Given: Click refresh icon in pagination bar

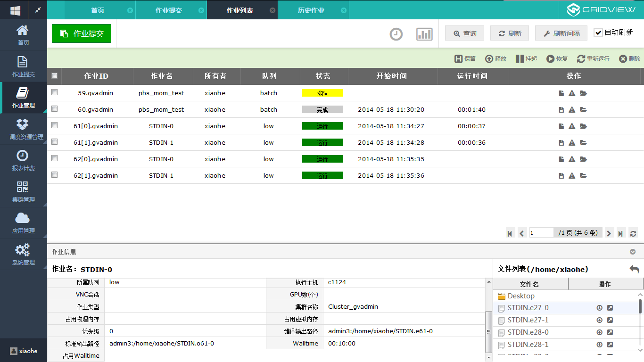Looking at the screenshot, I should point(633,233).
